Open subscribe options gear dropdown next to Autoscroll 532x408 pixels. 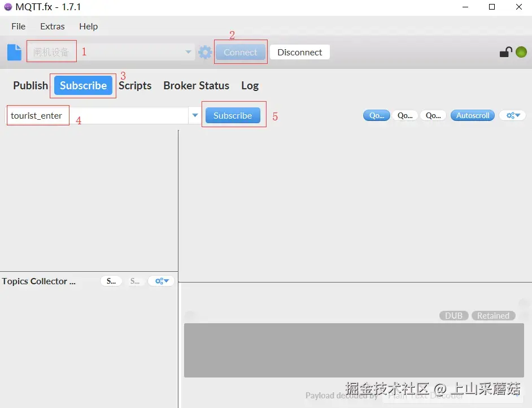(x=513, y=115)
